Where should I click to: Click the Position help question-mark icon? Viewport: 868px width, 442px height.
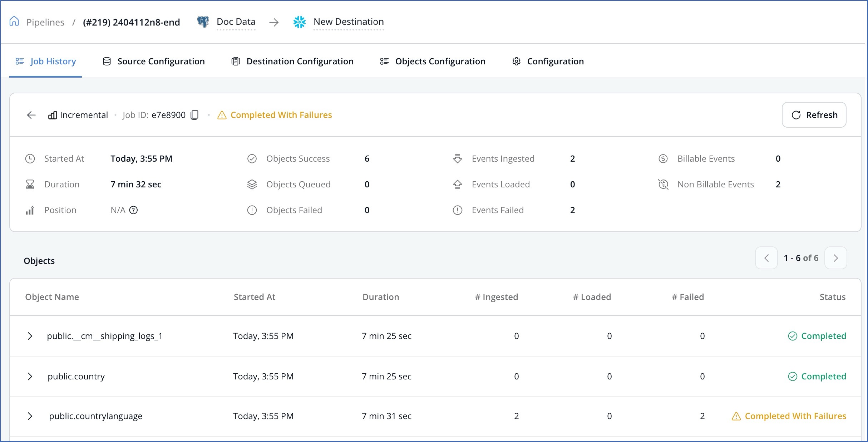[x=133, y=210]
